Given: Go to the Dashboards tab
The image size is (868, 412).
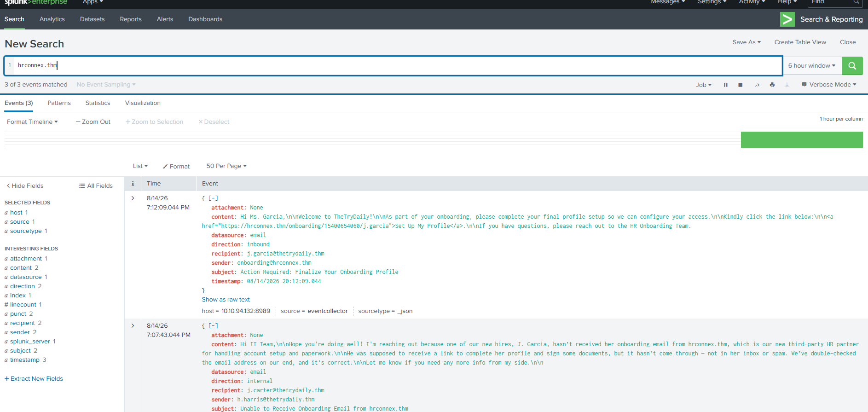Looking at the screenshot, I should [205, 19].
